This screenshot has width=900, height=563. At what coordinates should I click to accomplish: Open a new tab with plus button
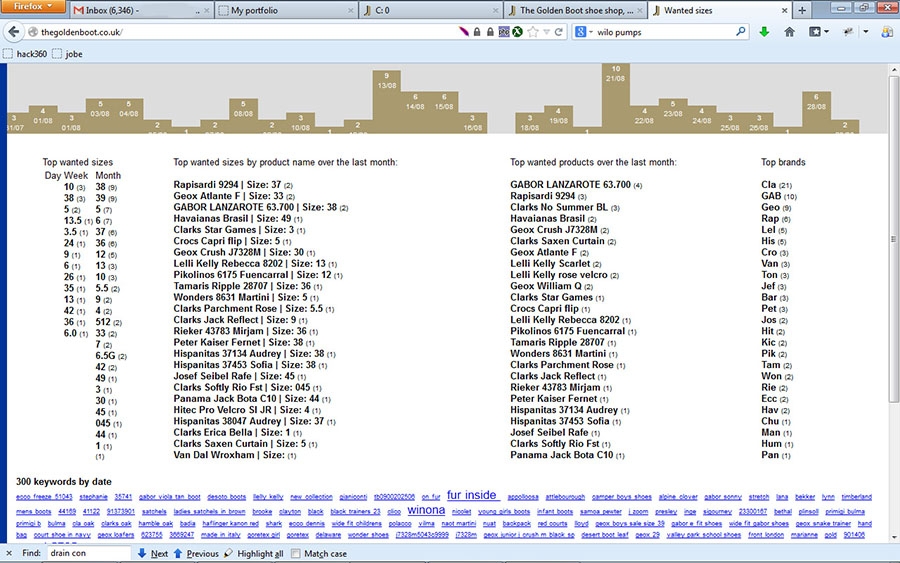[802, 10]
